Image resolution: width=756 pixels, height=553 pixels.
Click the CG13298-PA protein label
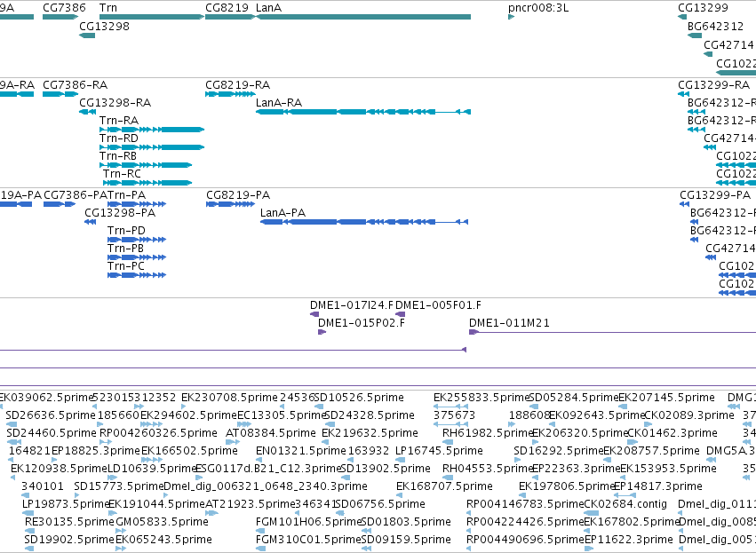[x=120, y=213]
